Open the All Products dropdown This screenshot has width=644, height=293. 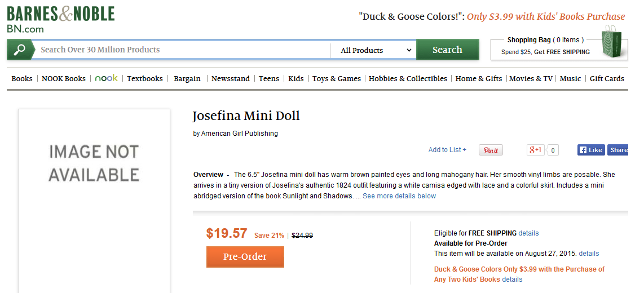point(376,50)
